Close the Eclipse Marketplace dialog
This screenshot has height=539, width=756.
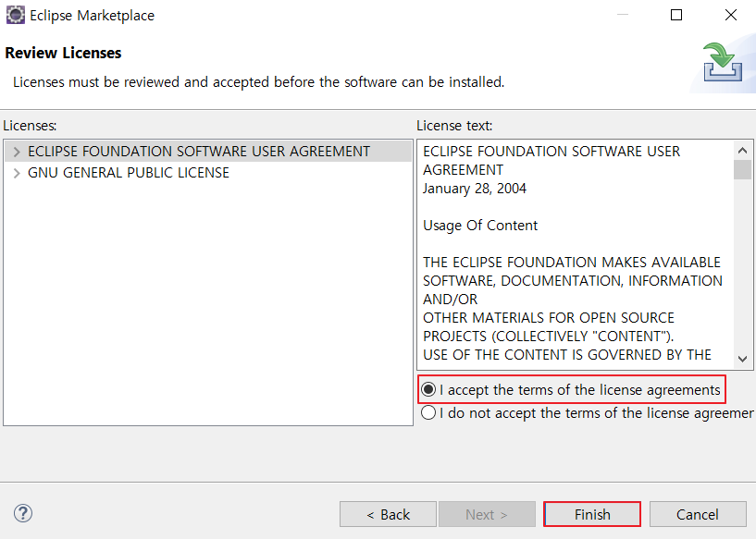click(731, 15)
